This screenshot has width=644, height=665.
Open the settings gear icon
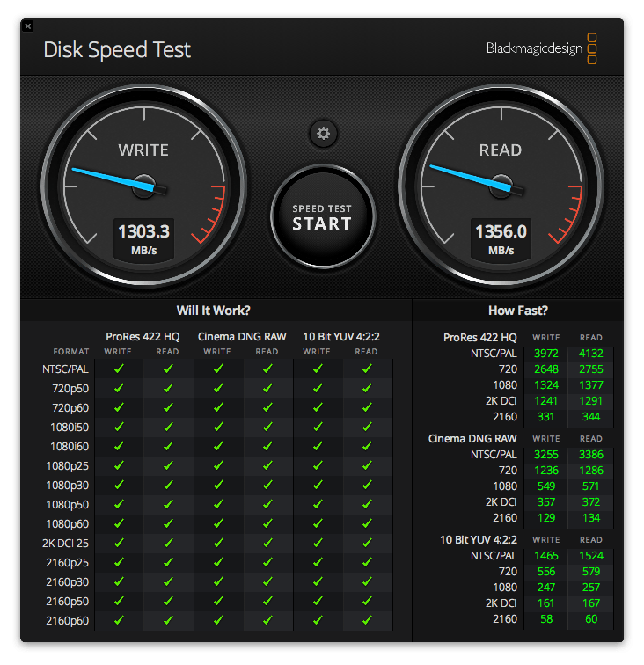pyautogui.click(x=323, y=134)
